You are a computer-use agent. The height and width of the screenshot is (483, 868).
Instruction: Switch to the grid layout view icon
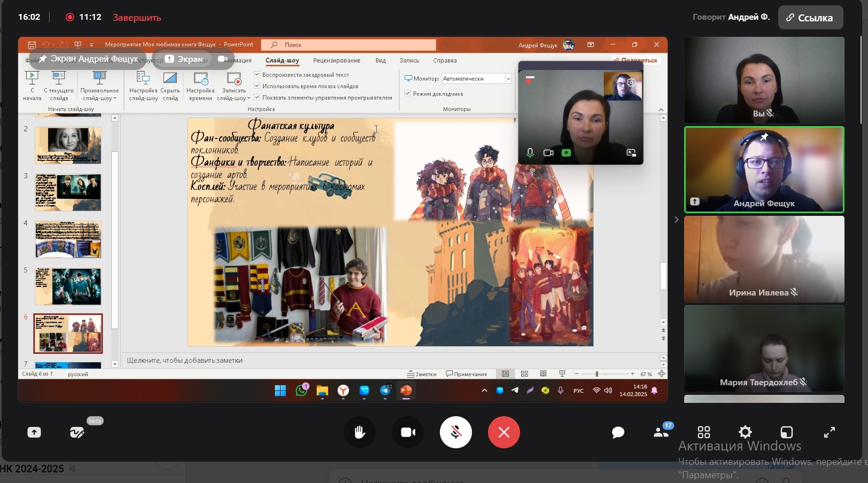[x=704, y=432]
